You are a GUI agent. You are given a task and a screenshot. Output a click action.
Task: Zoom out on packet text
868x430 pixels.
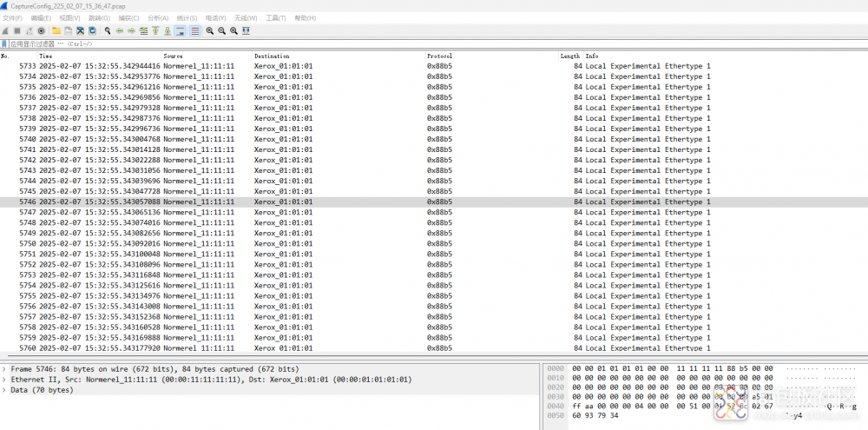221,31
